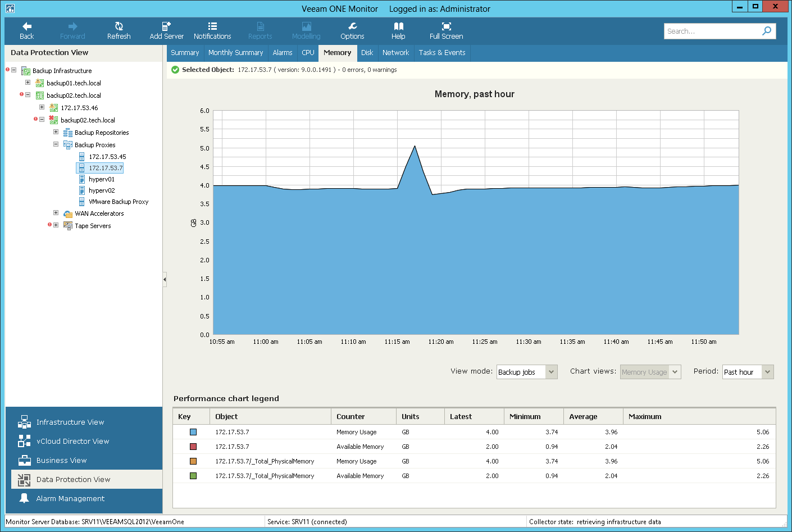Click orange key swatch for _Total_PhysicalMemory
The width and height of the screenshot is (792, 532).
point(193,461)
